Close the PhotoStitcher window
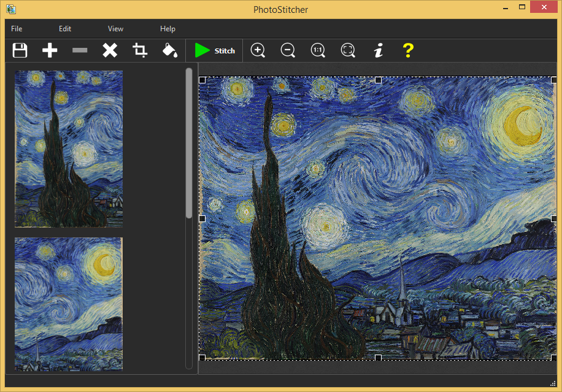 pyautogui.click(x=544, y=7)
